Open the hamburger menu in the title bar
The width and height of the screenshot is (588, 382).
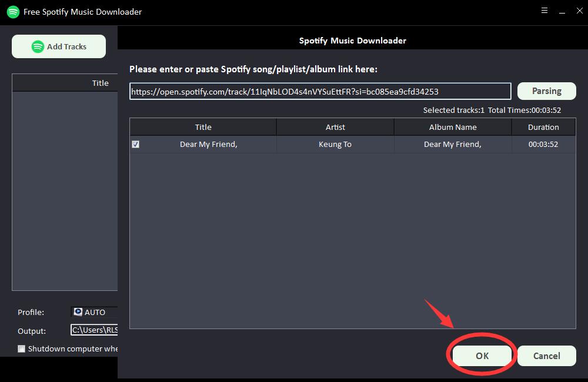[x=544, y=11]
